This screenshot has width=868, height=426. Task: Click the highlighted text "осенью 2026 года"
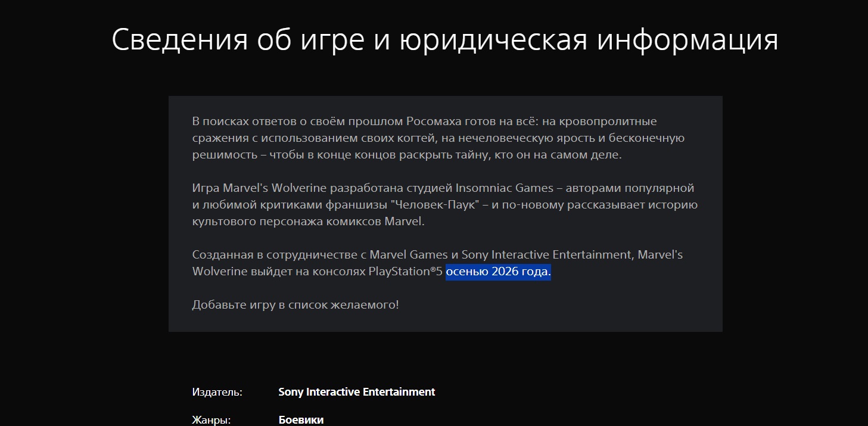point(497,272)
